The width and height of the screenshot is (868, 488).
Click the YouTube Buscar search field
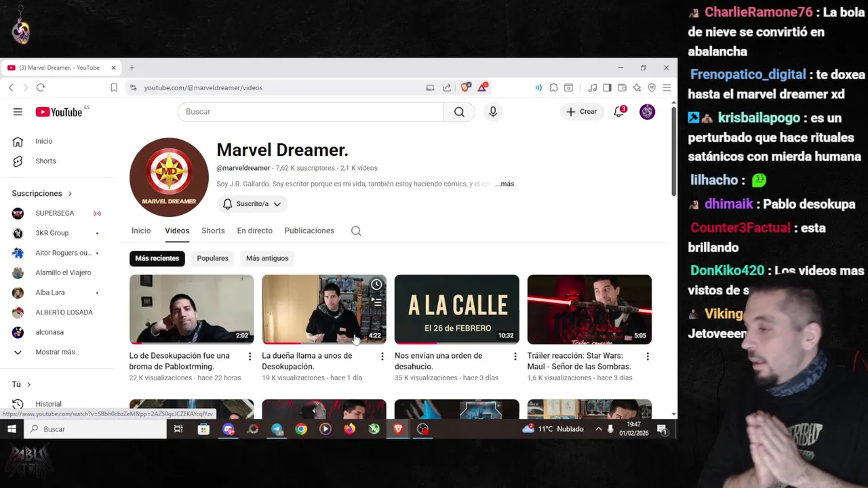(x=311, y=112)
